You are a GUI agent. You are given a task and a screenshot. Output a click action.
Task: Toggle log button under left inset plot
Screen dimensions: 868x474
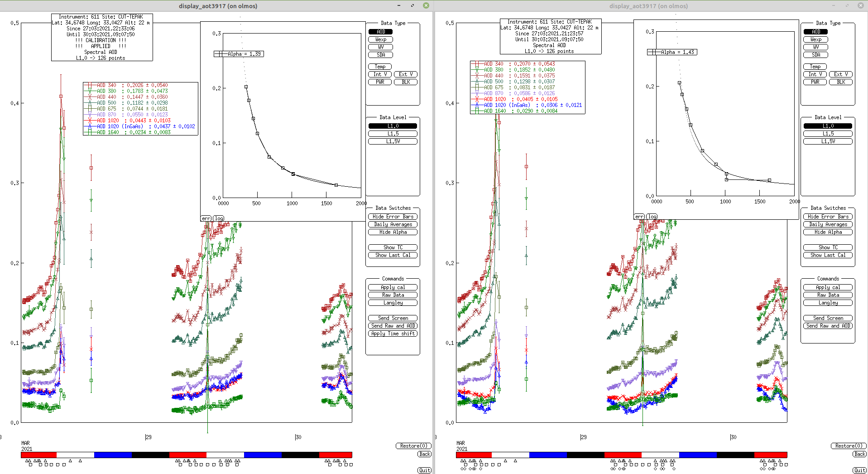(x=219, y=218)
